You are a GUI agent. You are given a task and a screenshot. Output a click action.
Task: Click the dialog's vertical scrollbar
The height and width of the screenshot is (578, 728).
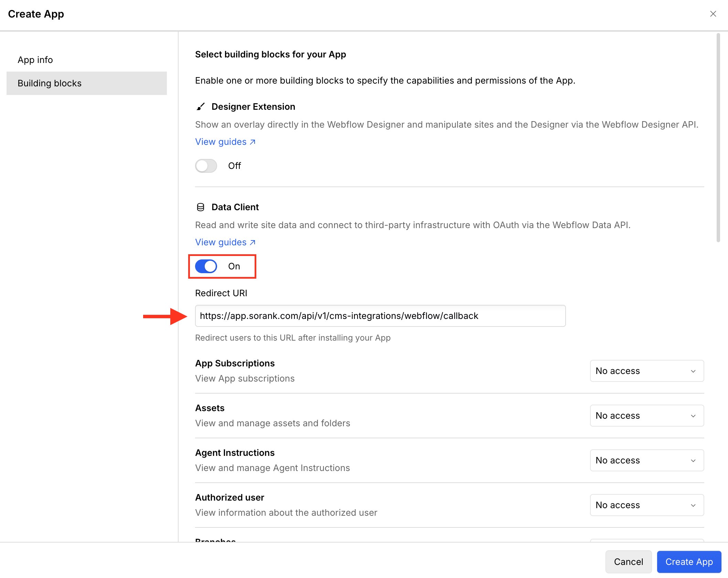pos(718,138)
